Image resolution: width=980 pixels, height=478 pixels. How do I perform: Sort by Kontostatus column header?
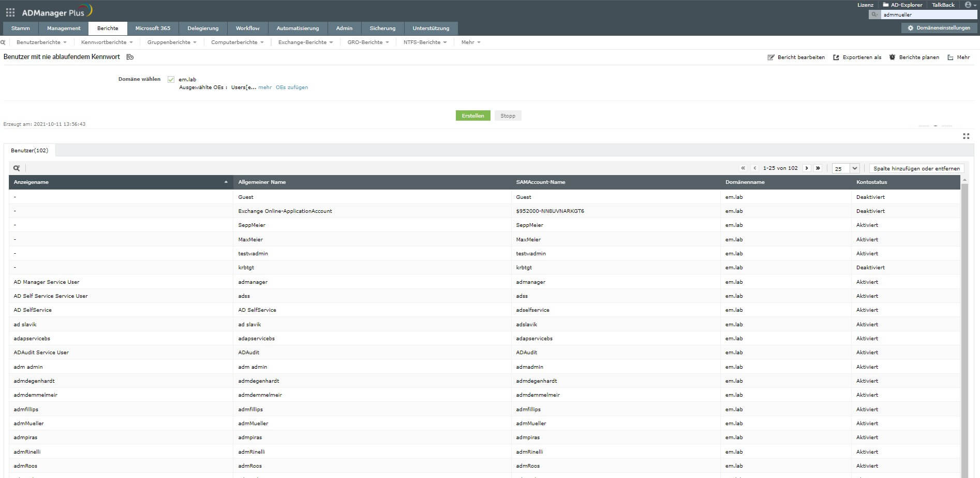click(x=872, y=182)
